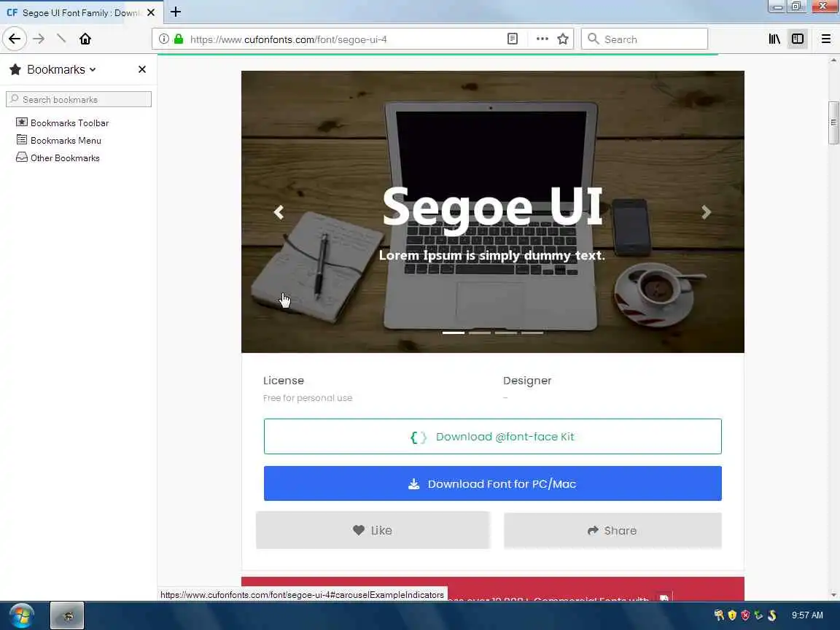Toggle reader view icon in address bar
This screenshot has height=630, width=840.
(513, 39)
